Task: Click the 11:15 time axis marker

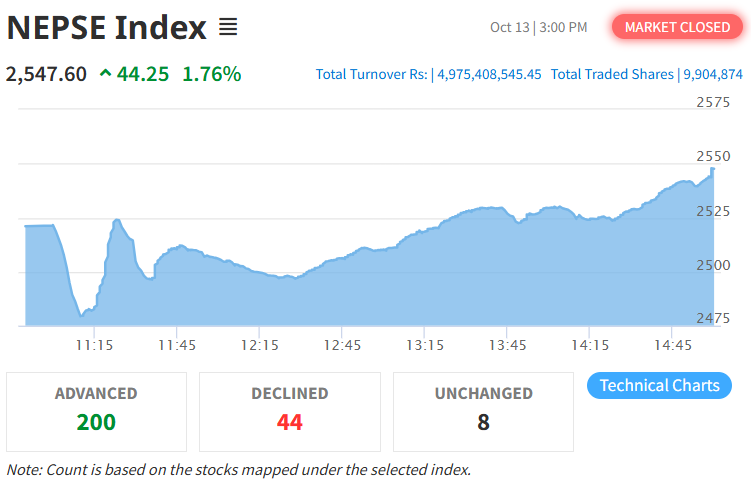Action: click(x=93, y=345)
